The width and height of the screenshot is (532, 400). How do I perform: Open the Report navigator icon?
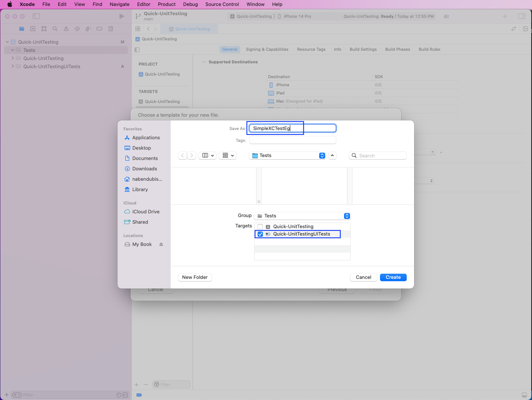[110, 29]
